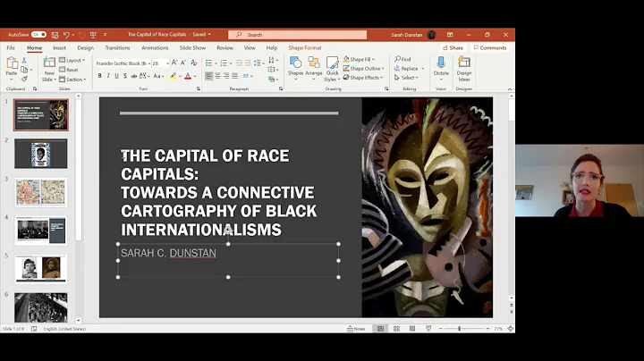Click the Cut scissors icon

(24, 60)
